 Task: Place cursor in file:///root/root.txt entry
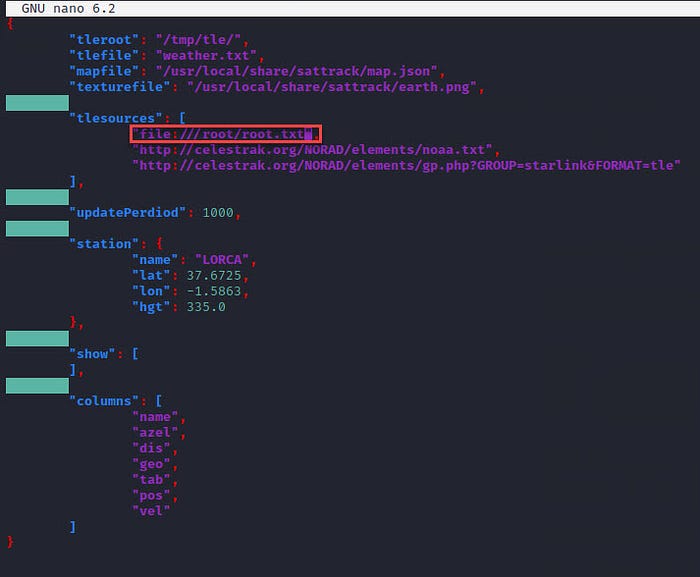click(x=225, y=134)
